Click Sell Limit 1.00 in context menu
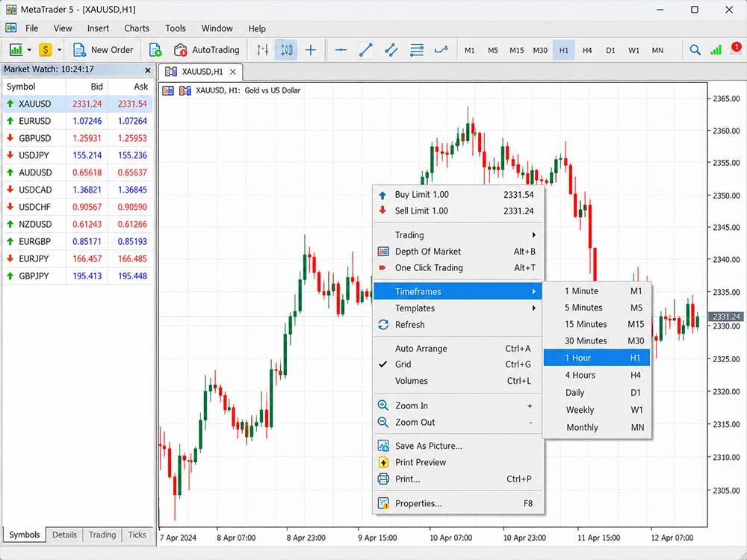 point(459,211)
